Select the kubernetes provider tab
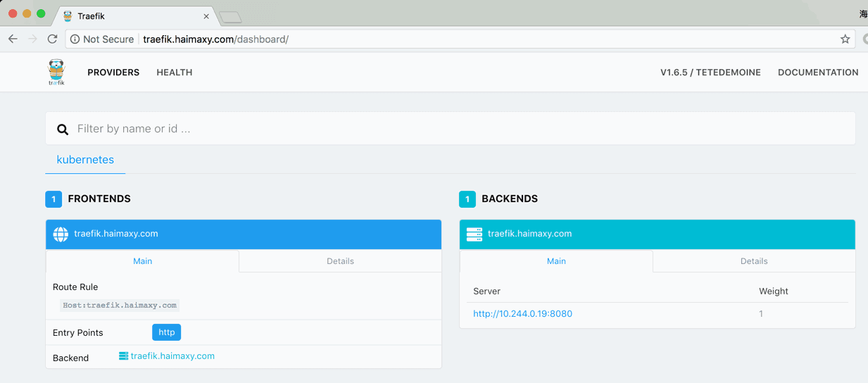The image size is (868, 383). (x=85, y=160)
